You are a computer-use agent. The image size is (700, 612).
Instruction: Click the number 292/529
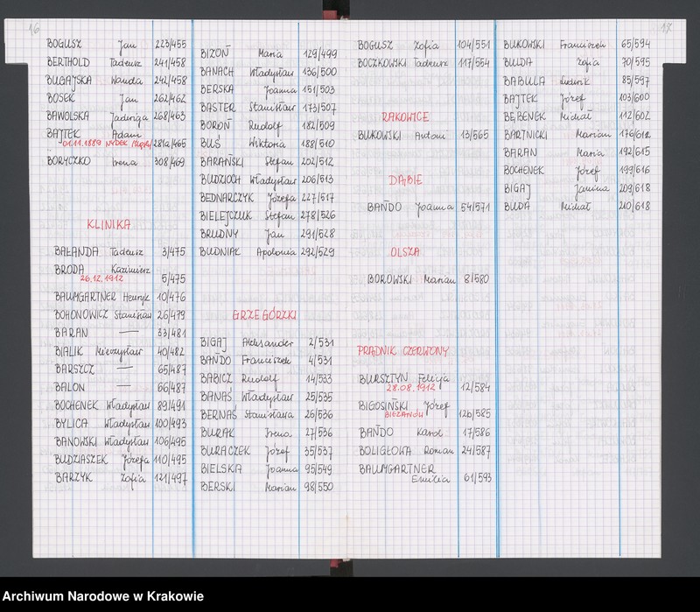(318, 252)
